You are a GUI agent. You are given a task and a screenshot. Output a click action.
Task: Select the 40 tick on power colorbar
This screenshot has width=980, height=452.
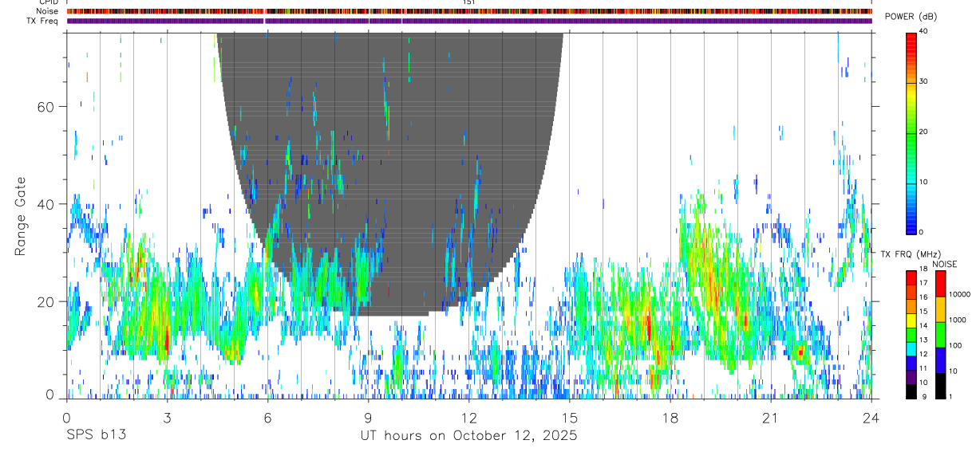923,31
